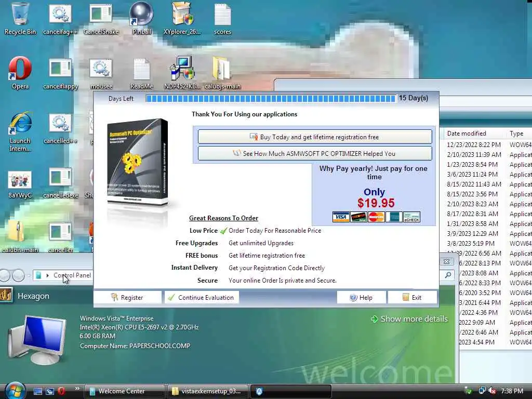Open the CancelSnake desktop icon

click(101, 19)
